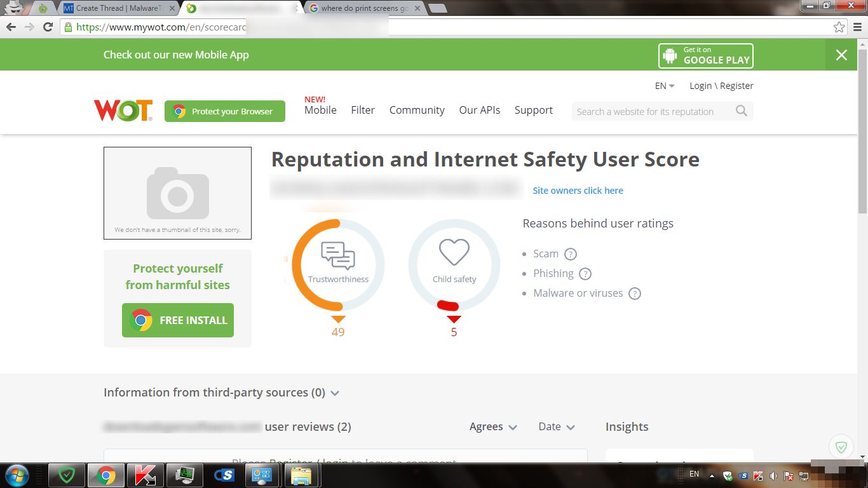Open the Action Center flag icon

click(789, 475)
